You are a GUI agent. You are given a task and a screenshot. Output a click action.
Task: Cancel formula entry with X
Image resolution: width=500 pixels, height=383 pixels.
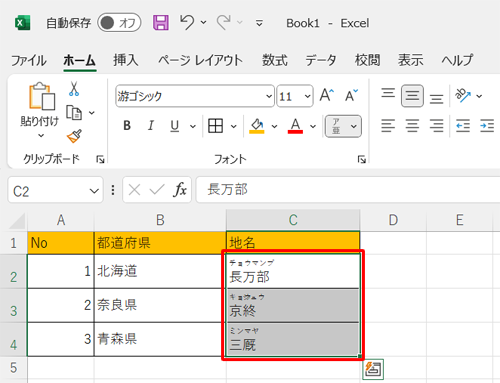tap(134, 190)
